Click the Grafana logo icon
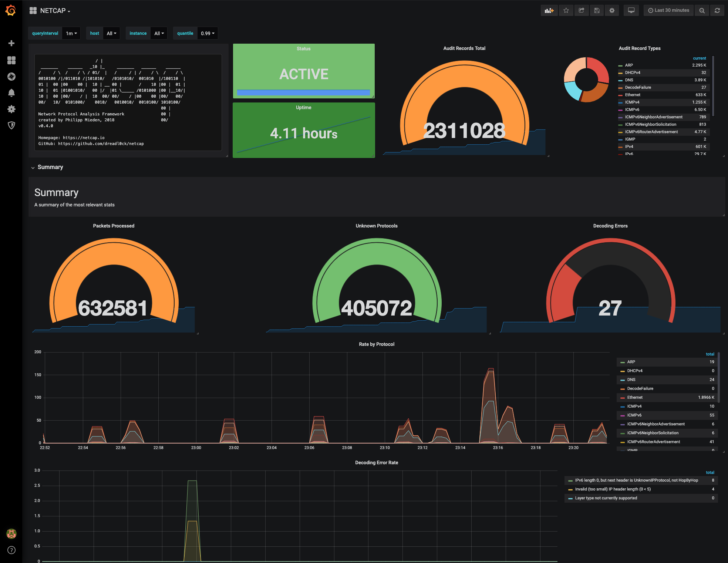Image resolution: width=728 pixels, height=563 pixels. 11,10
